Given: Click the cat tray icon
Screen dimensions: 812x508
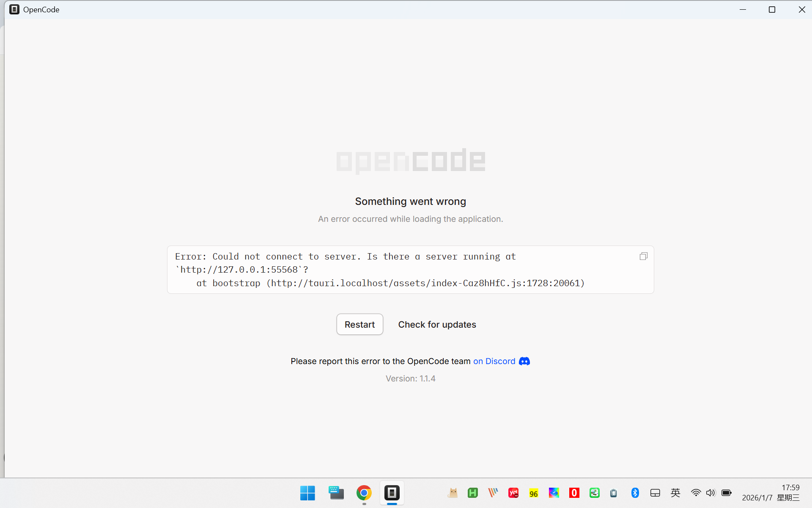Looking at the screenshot, I should [x=453, y=493].
